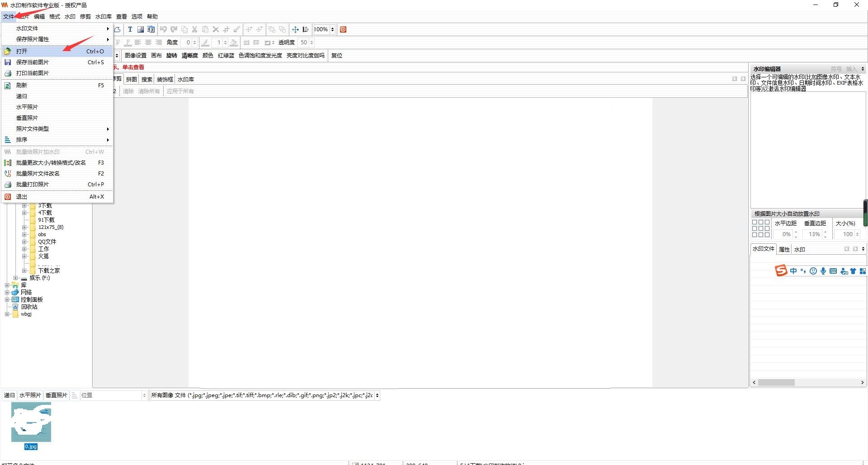868x465 pixels.
Task: Click the Sogou input method S logo
Action: [x=781, y=270]
